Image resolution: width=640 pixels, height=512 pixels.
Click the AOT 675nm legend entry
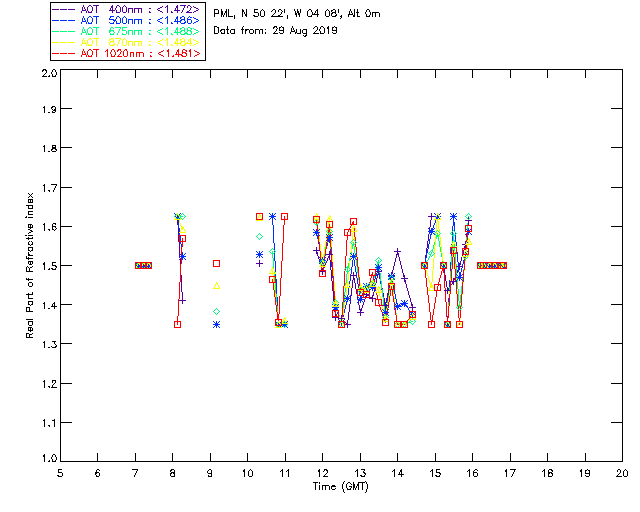pyautogui.click(x=126, y=31)
